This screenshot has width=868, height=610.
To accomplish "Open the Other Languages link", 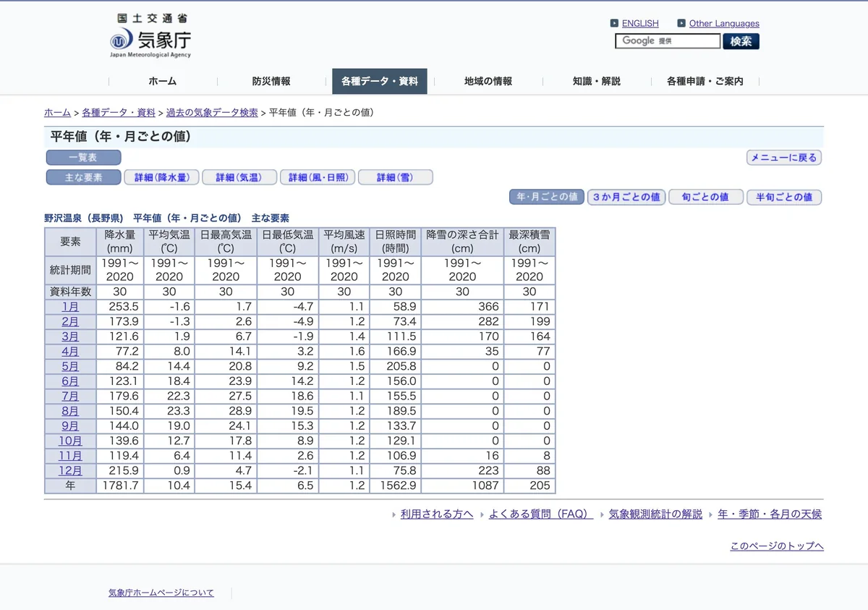I will (724, 23).
